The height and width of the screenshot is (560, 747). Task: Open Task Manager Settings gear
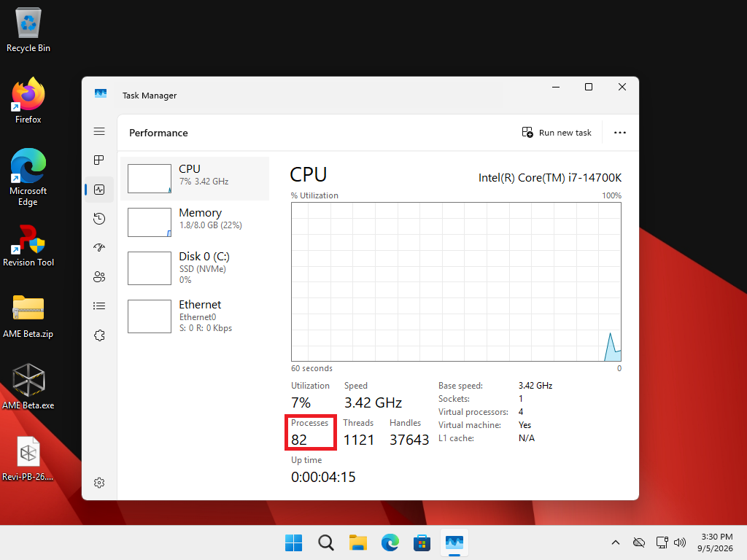pos(99,483)
